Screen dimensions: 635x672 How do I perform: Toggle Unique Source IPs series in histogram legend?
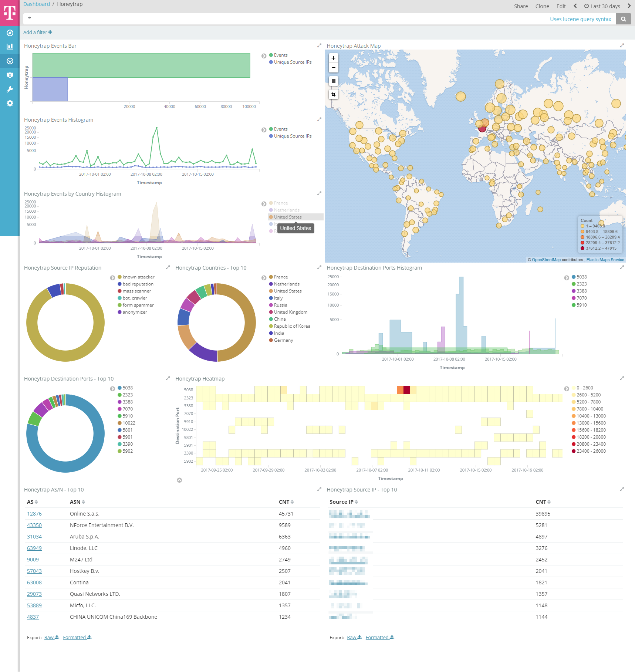(x=292, y=136)
